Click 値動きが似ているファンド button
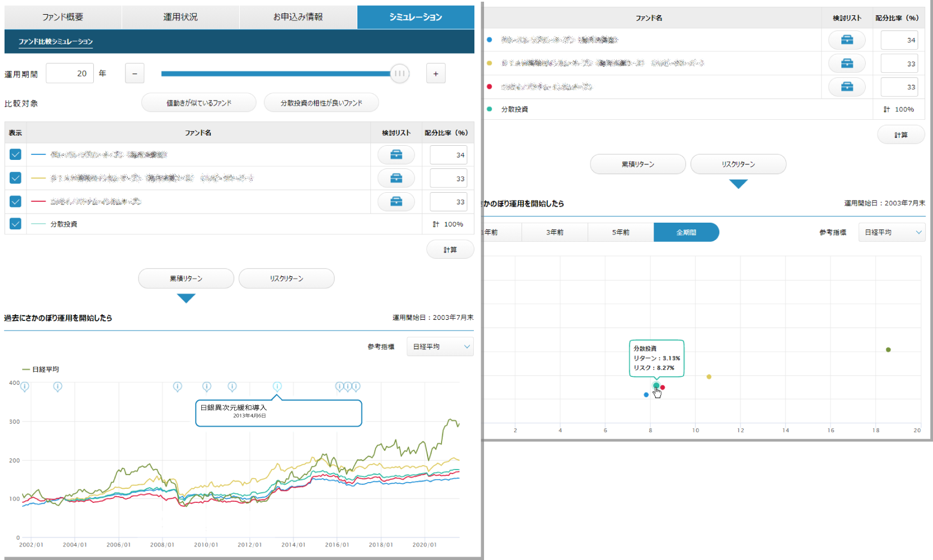 pyautogui.click(x=198, y=103)
